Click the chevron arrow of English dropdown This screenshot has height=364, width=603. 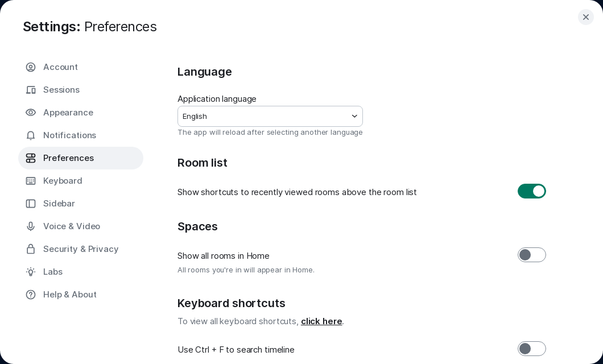point(354,117)
